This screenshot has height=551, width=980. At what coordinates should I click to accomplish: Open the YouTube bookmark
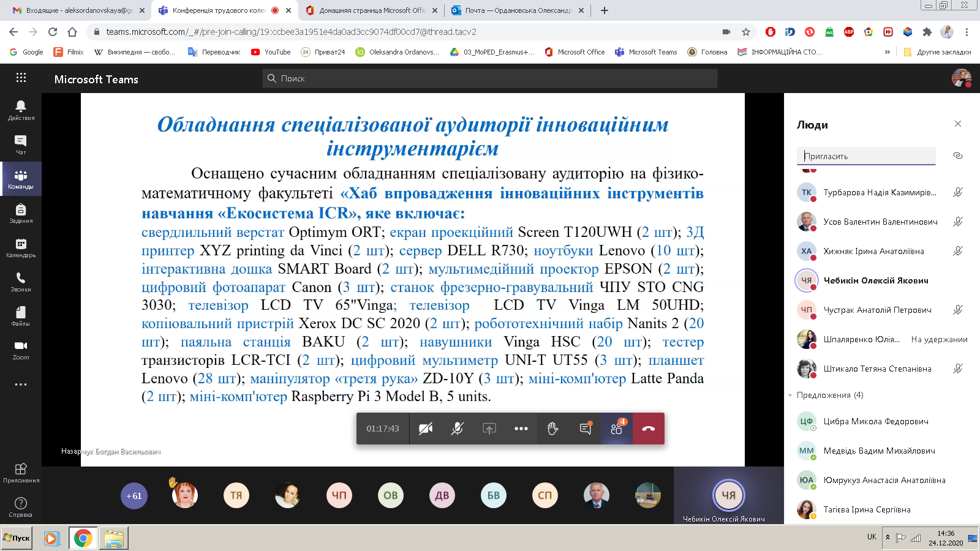point(271,52)
